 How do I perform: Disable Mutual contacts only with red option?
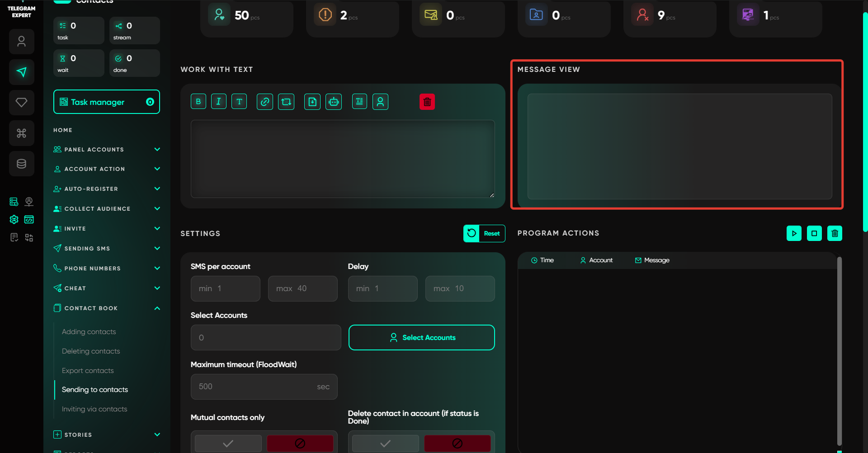[x=300, y=443]
